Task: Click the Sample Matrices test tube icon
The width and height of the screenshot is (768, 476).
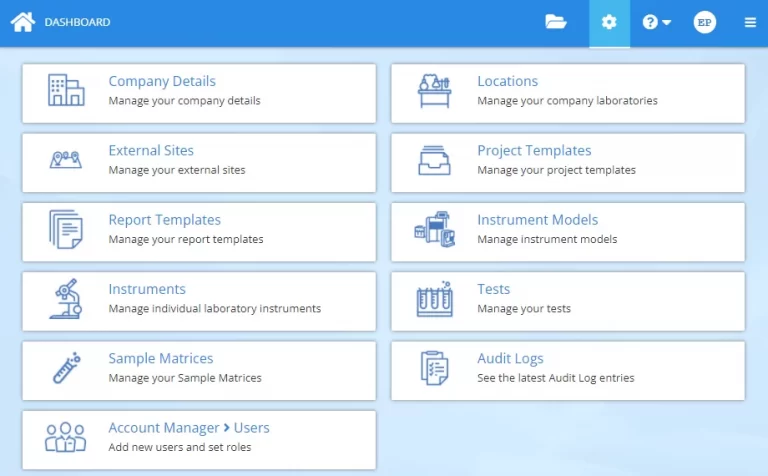Action: [x=66, y=367]
